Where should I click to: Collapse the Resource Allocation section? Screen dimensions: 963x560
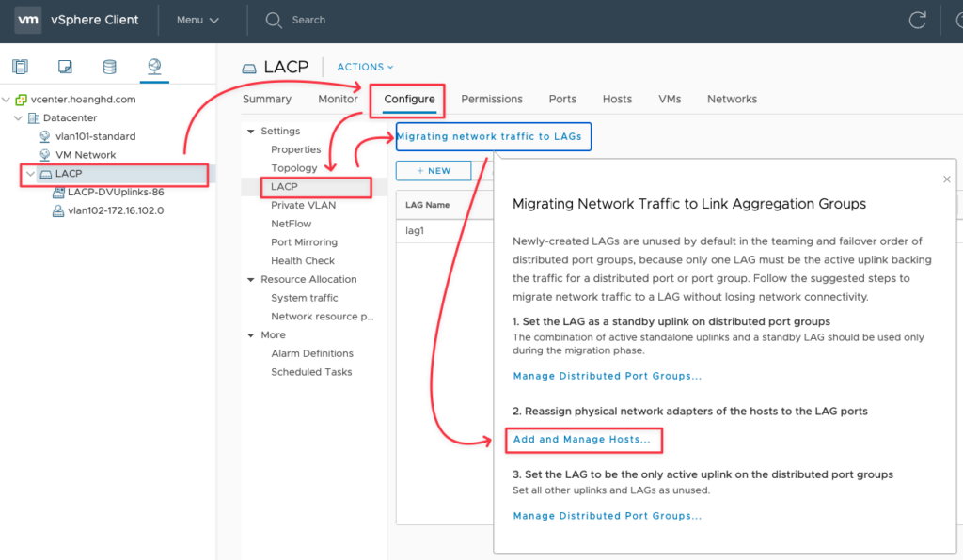[250, 280]
